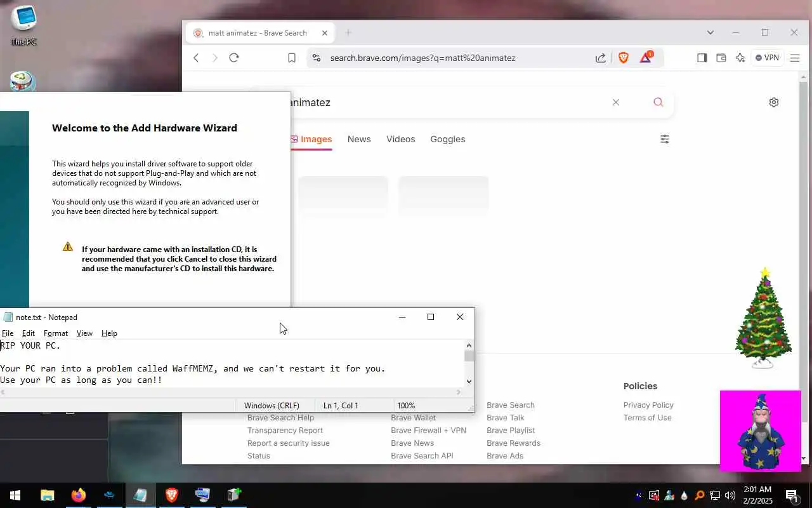Click the wizard character on magenta background

[x=761, y=431]
